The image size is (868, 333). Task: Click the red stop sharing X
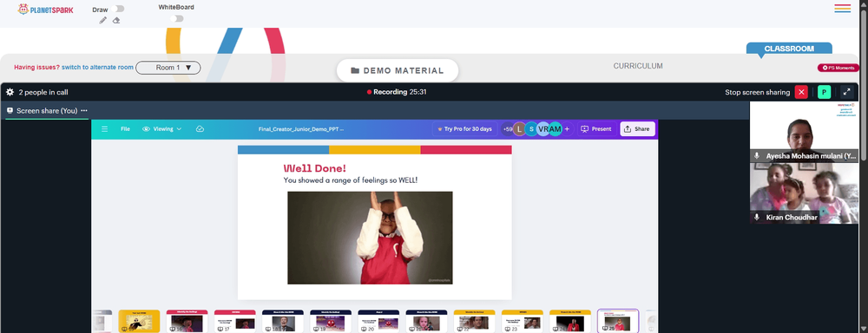tap(801, 93)
